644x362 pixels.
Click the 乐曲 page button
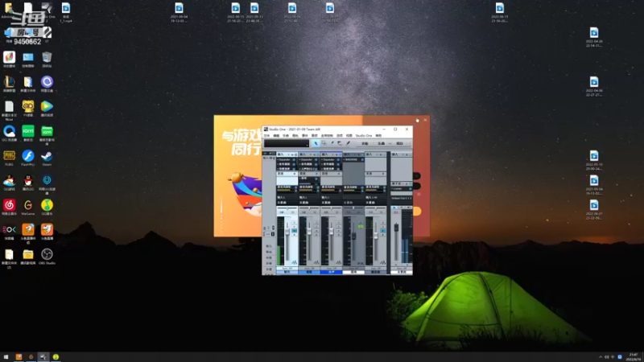tap(381, 143)
